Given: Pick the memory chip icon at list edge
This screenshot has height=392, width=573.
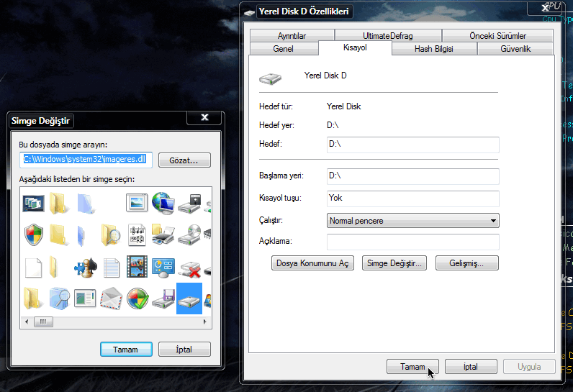Looking at the screenshot, I should 207,234.
